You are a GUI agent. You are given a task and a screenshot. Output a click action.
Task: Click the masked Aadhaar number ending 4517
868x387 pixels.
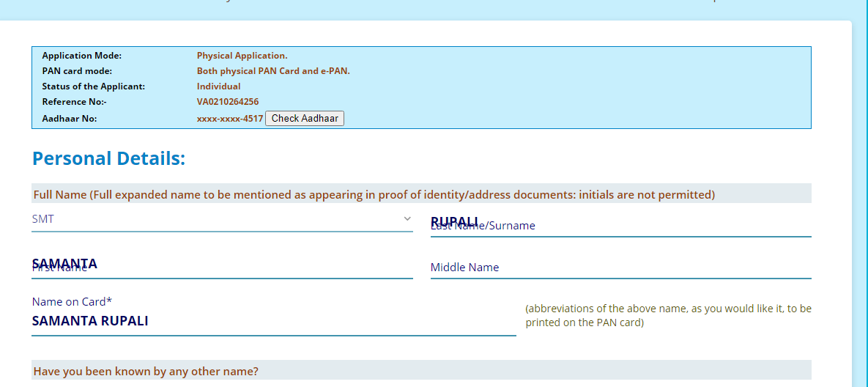229,118
